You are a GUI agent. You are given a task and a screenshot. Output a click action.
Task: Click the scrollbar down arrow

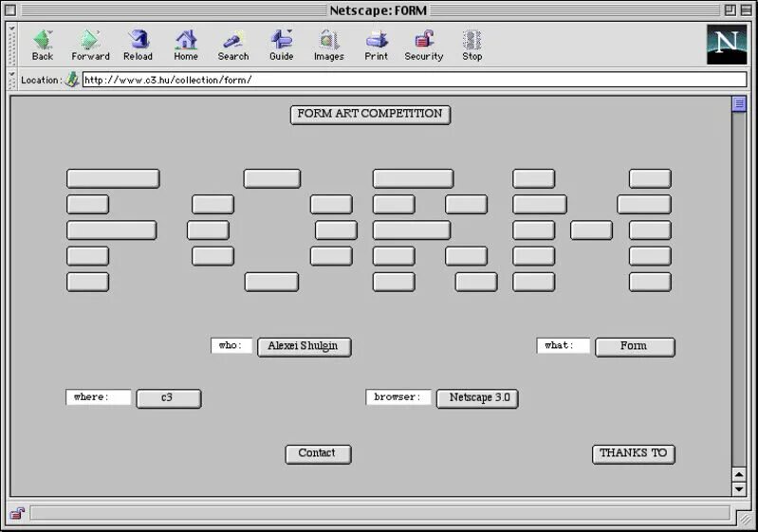739,488
